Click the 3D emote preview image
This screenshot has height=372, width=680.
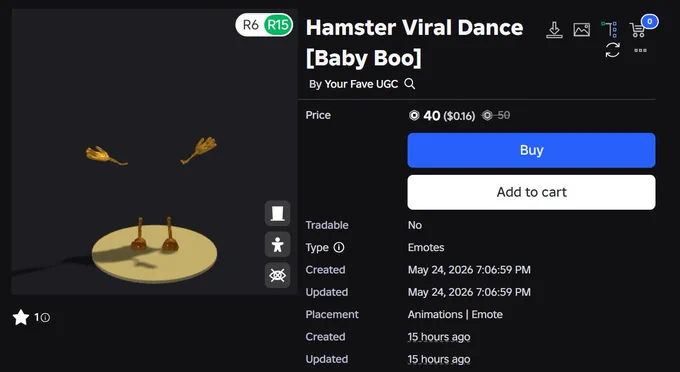coord(154,152)
